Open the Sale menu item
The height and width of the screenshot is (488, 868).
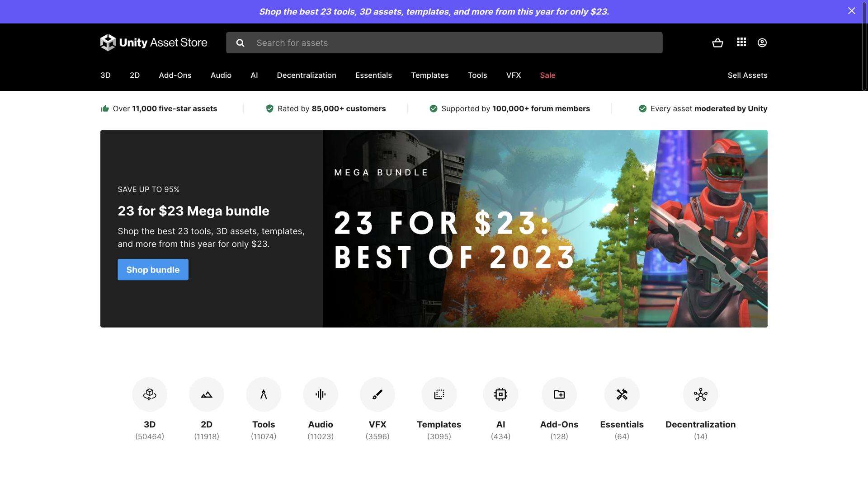(547, 75)
